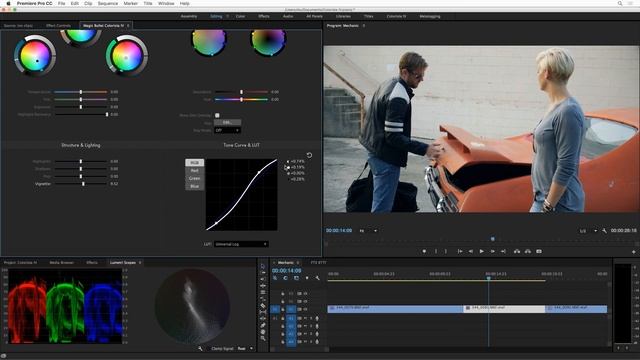Open the Program monitor Fit zoom dropdown

(x=368, y=231)
